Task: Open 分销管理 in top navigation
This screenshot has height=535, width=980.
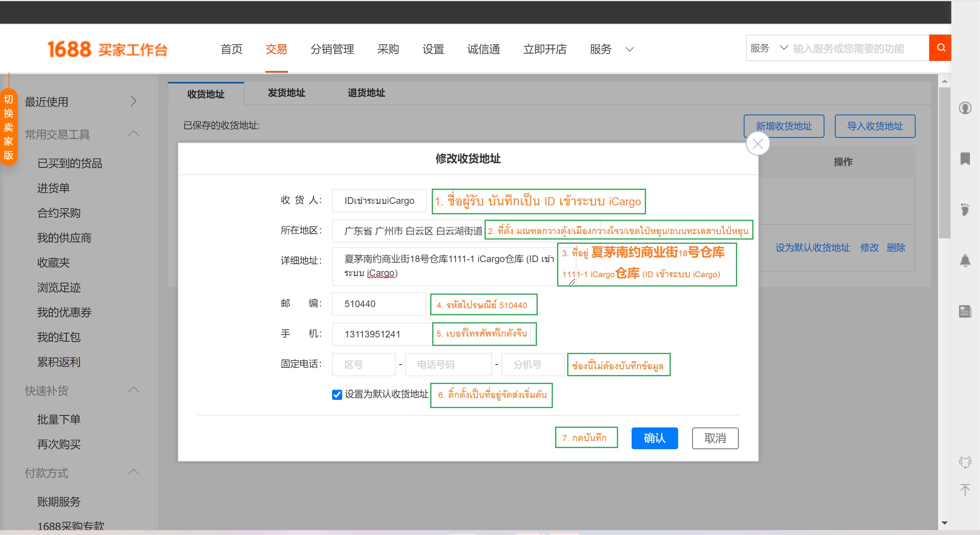Action: coord(332,49)
